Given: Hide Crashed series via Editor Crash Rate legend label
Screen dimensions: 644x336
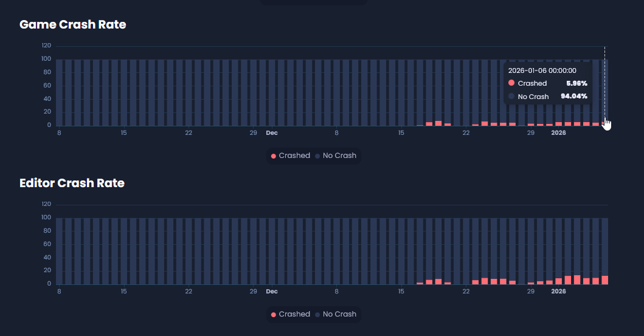Looking at the screenshot, I should [x=294, y=314].
